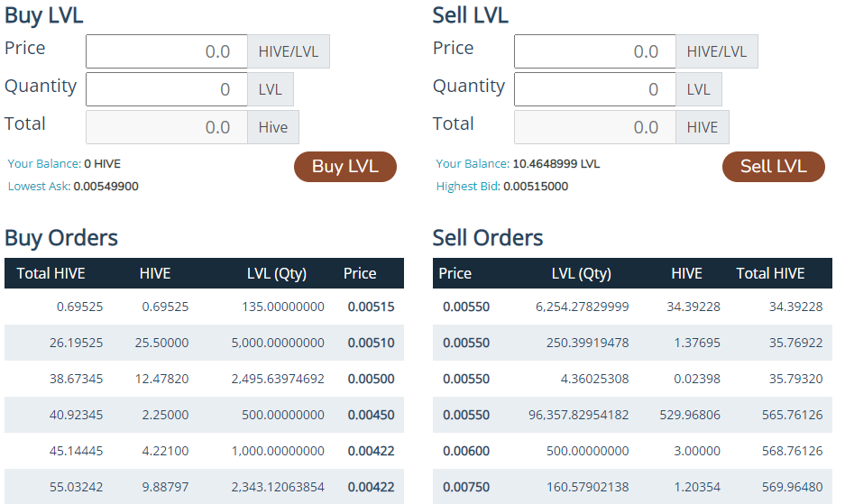The image size is (845, 504).
Task: Focus the Sell LVL Quantity field
Action: point(595,89)
